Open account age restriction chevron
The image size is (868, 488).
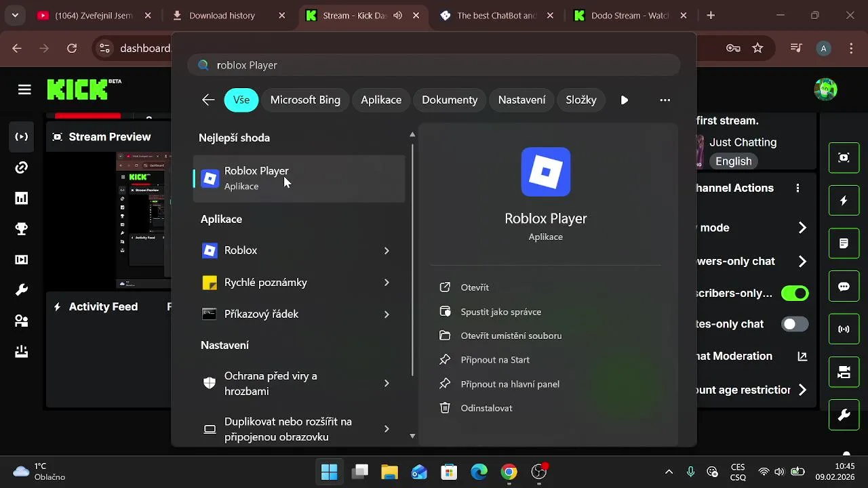pos(802,390)
